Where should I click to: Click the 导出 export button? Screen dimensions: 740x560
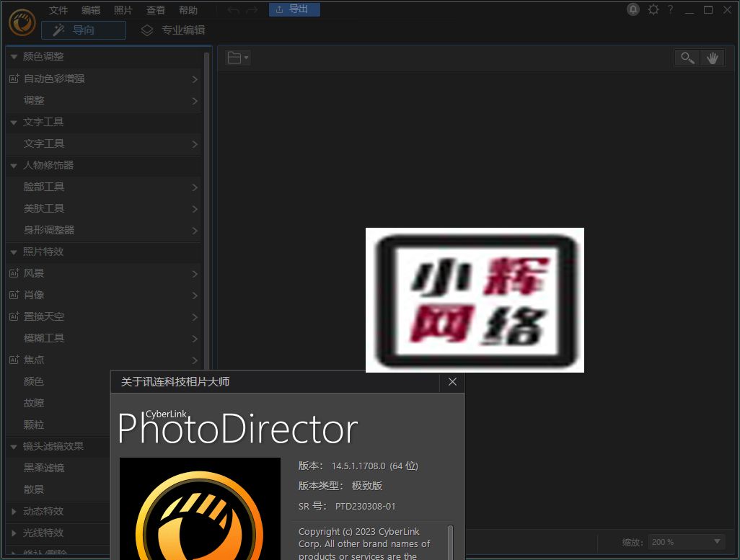tap(294, 9)
